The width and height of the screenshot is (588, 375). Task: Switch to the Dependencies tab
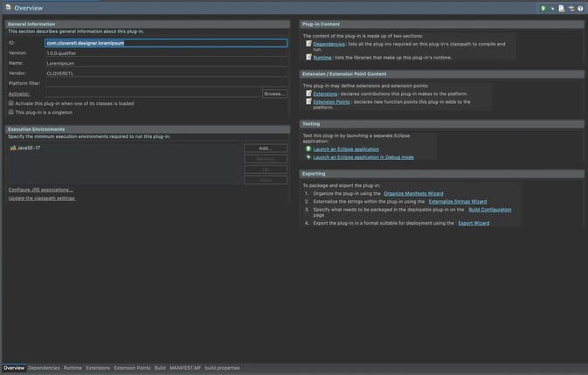44,368
